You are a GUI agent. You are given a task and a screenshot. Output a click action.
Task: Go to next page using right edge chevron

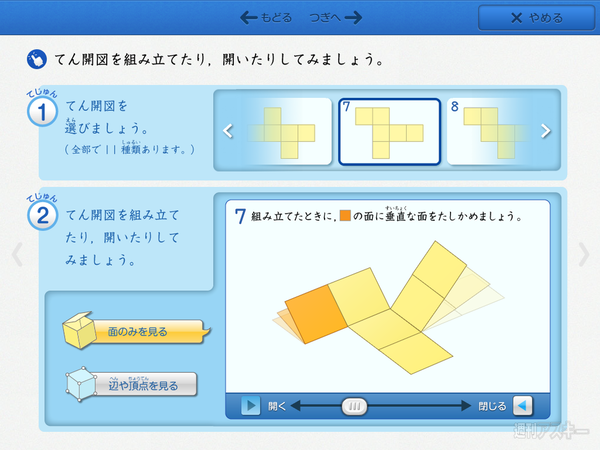tap(583, 254)
